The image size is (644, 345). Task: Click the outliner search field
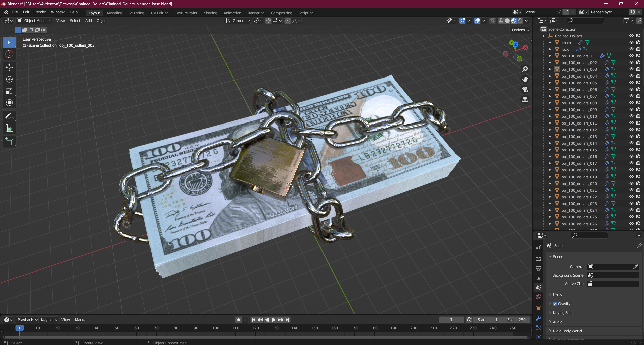coord(585,21)
